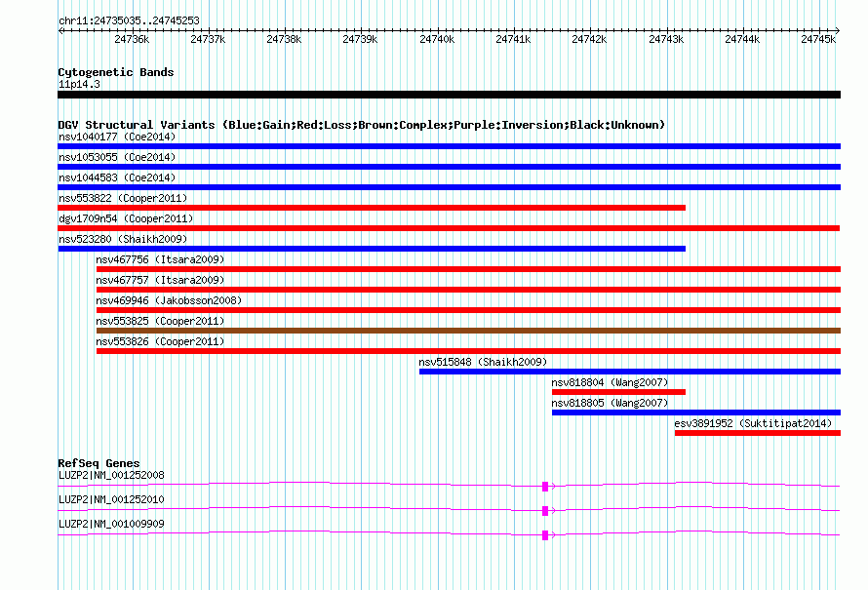Click the red bar under esv3891952

tap(758, 433)
